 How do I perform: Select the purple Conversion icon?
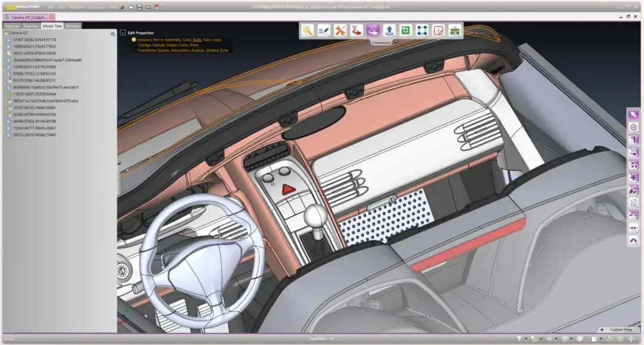point(373,30)
